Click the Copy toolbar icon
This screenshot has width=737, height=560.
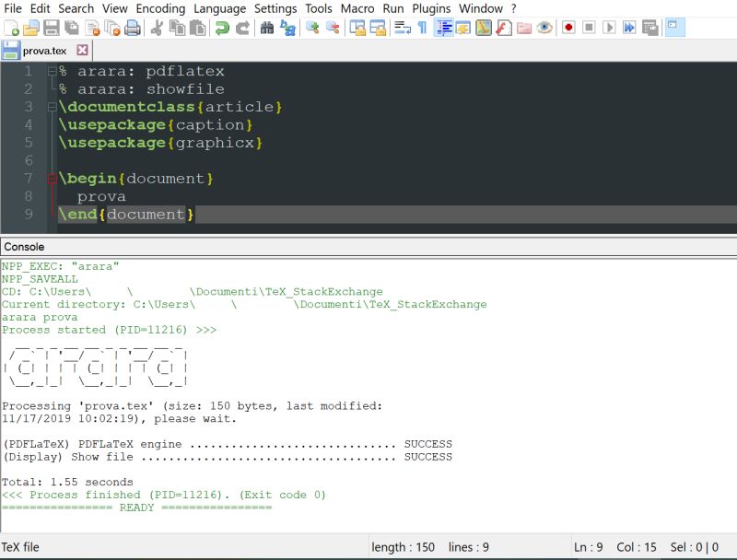click(177, 28)
